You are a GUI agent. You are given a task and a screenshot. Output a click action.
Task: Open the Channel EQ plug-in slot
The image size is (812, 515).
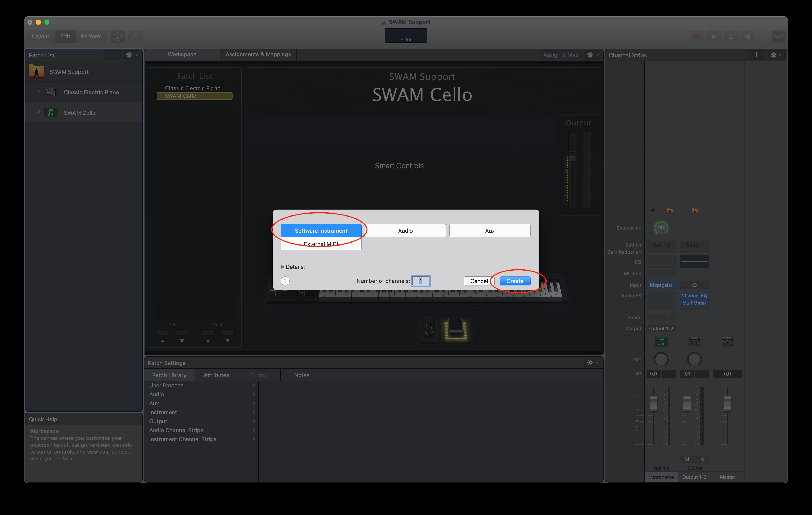pos(694,296)
